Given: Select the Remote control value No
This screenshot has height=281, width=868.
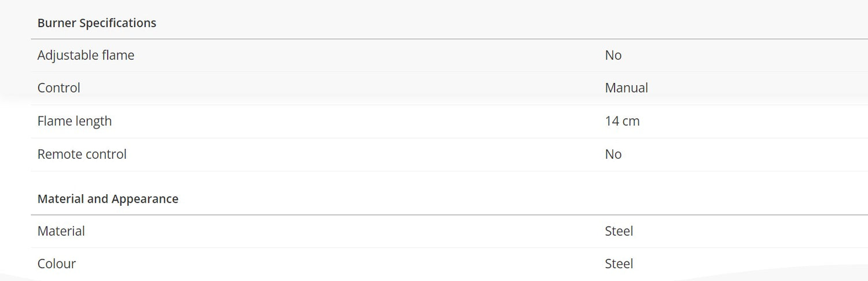Looking at the screenshot, I should pos(613,154).
